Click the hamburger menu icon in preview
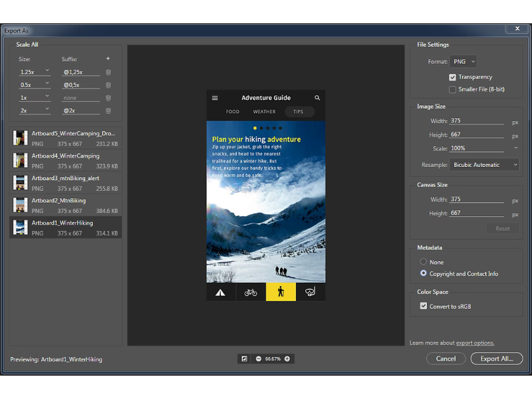532x399 pixels. pyautogui.click(x=215, y=98)
